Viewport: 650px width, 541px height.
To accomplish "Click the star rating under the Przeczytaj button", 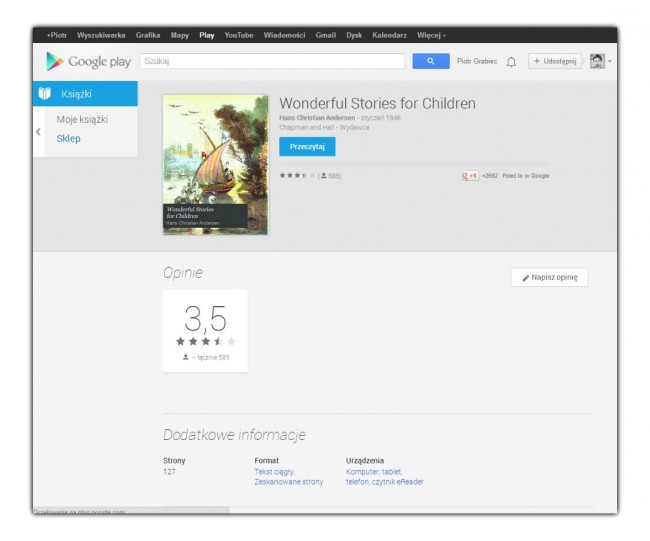I will 297,175.
